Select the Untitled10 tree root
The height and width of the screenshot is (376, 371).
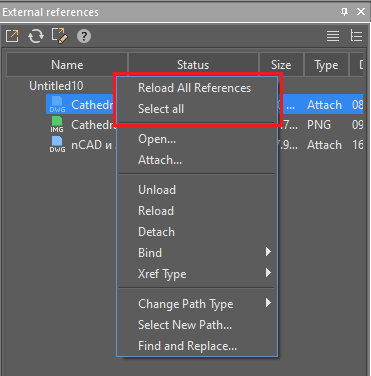pyautogui.click(x=56, y=86)
